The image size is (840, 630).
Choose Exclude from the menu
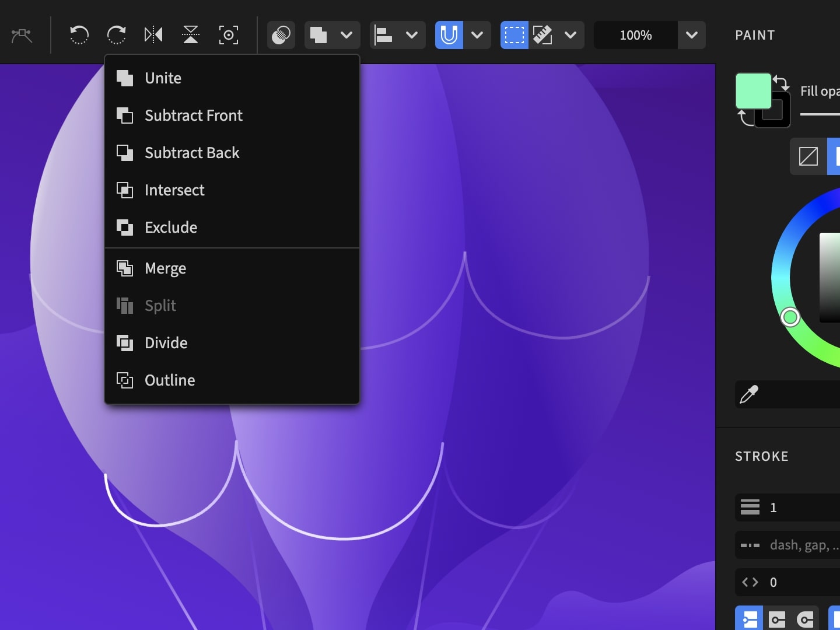point(232,228)
